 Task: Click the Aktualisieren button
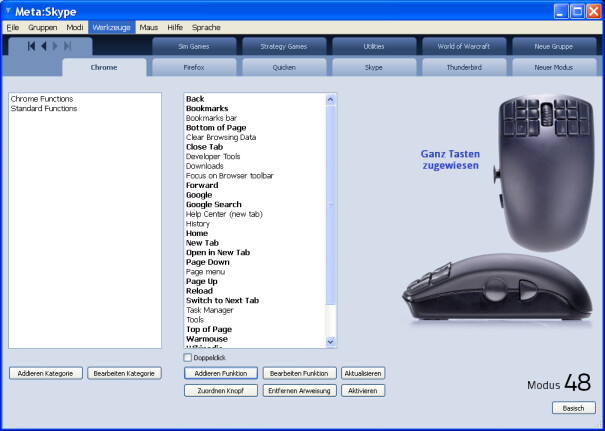363,373
